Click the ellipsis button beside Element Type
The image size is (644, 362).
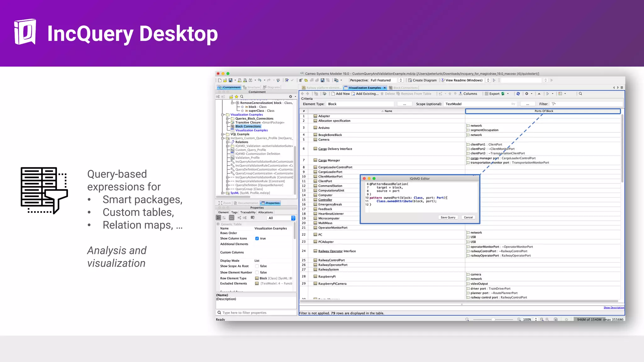404,104
